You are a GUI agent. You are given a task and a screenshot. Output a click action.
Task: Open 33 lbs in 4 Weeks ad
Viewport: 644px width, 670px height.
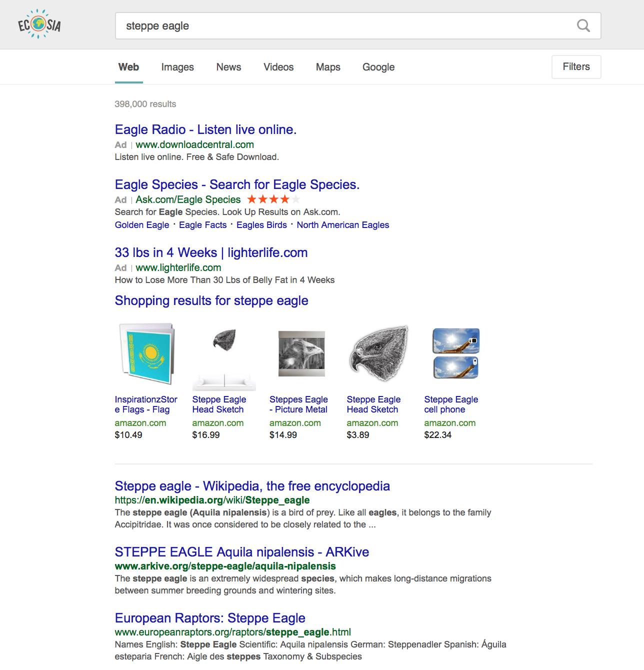coord(211,252)
